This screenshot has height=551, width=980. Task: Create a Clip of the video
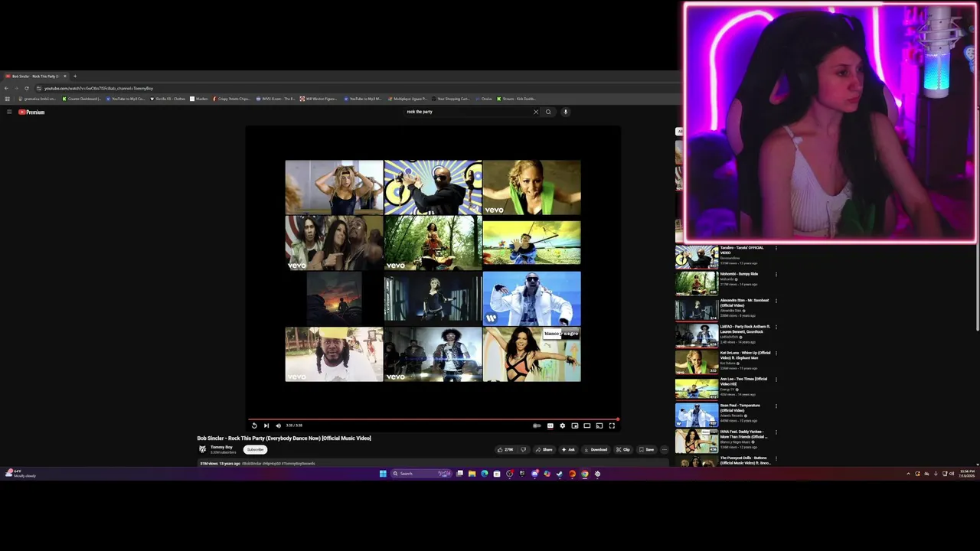tap(623, 449)
